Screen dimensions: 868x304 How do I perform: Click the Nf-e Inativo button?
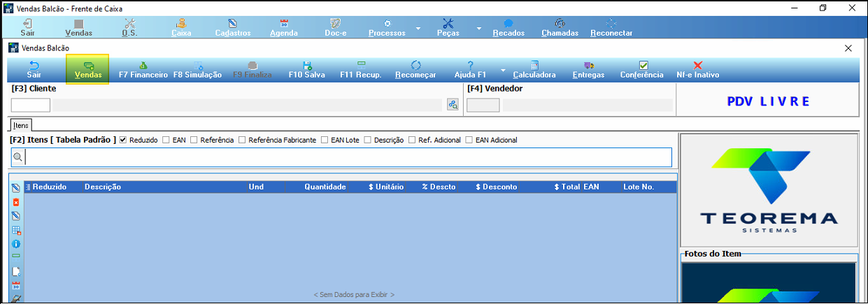(x=697, y=69)
